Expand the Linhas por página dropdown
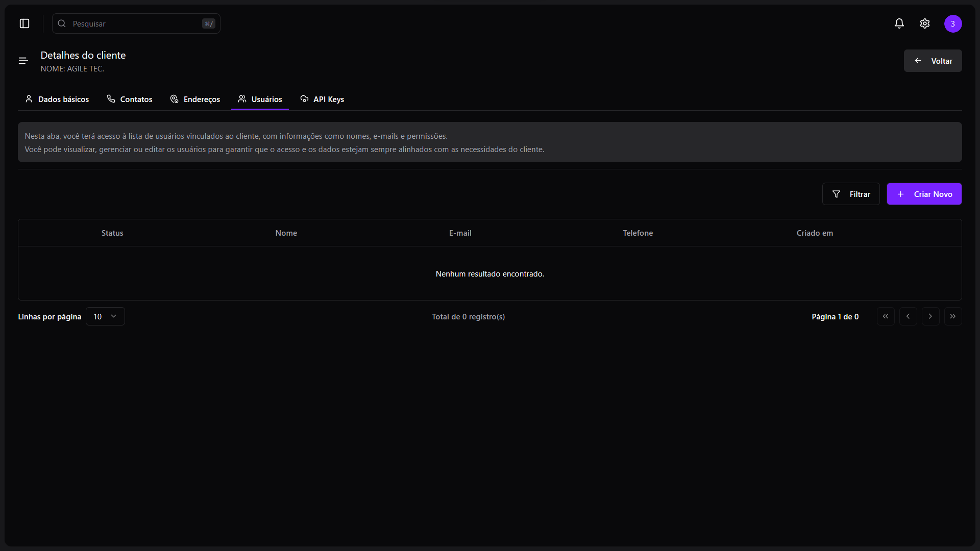This screenshot has height=551, width=980. 105,316
